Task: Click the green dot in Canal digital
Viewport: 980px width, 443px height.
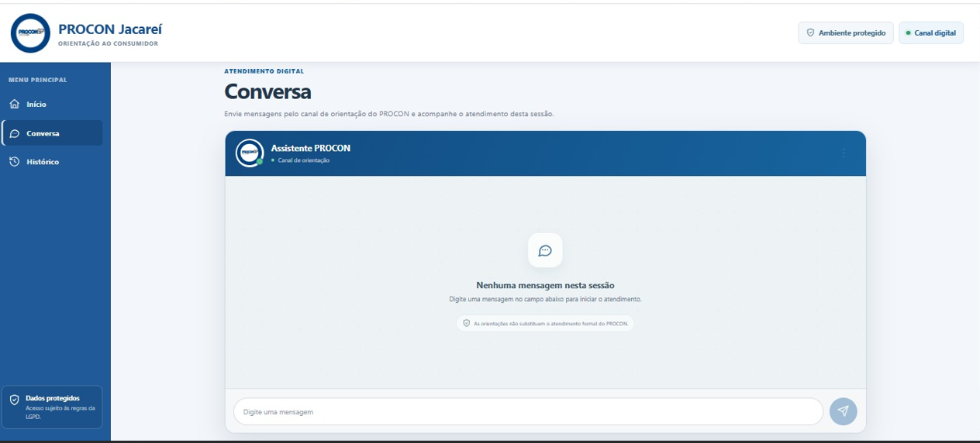Action: [908, 33]
